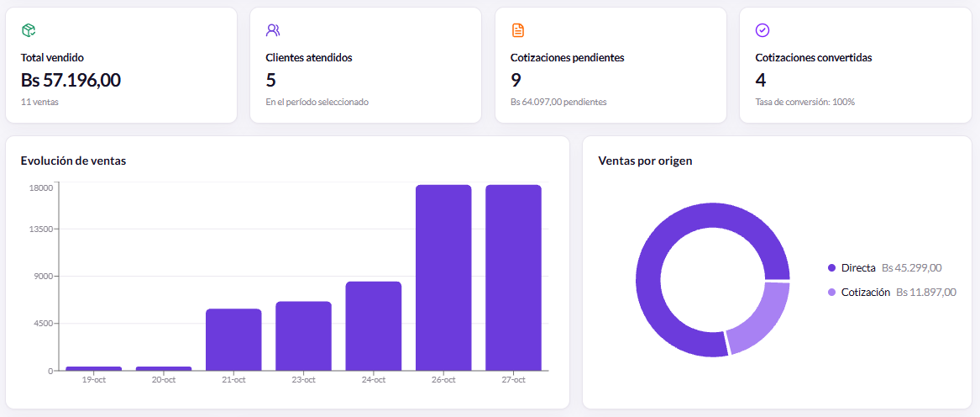Click the '9000' y-axis label
The height and width of the screenshot is (417, 980).
pos(43,276)
